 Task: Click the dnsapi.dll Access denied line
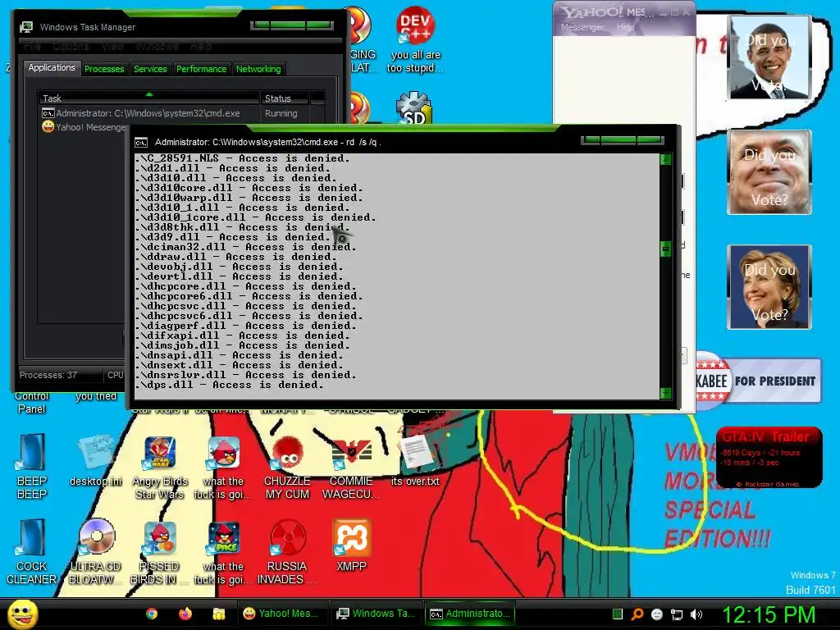238,355
